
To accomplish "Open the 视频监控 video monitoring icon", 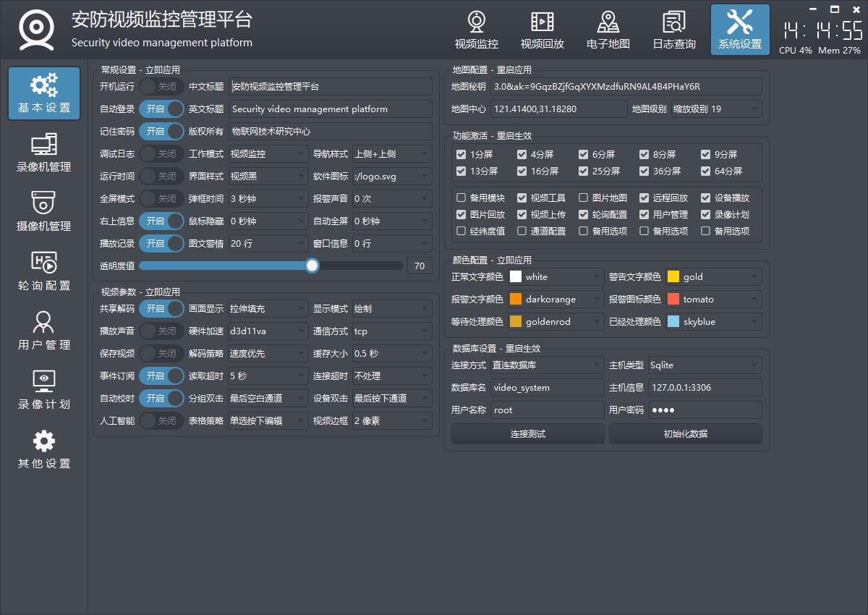I will pos(476,30).
